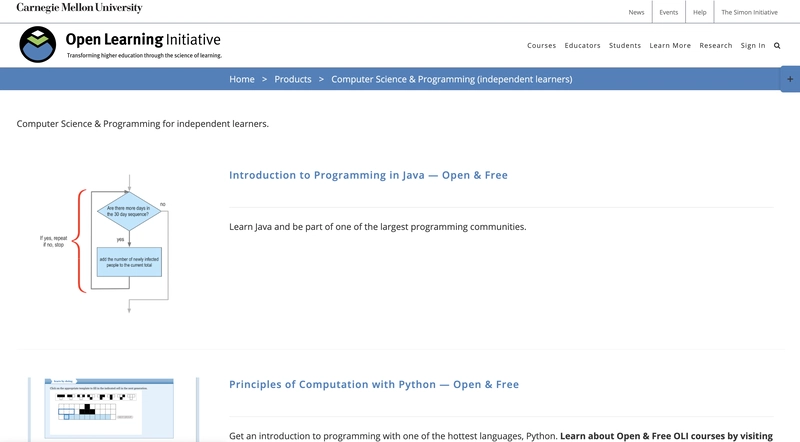Image resolution: width=800 pixels, height=442 pixels.
Task: Click the 'Transforming higher education' tagline
Action: point(144,55)
